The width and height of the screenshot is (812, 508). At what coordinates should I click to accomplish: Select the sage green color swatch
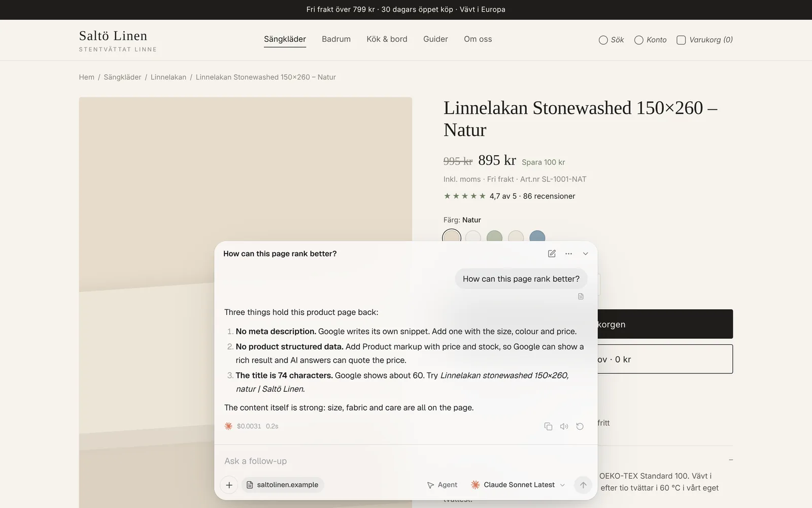coord(494,237)
